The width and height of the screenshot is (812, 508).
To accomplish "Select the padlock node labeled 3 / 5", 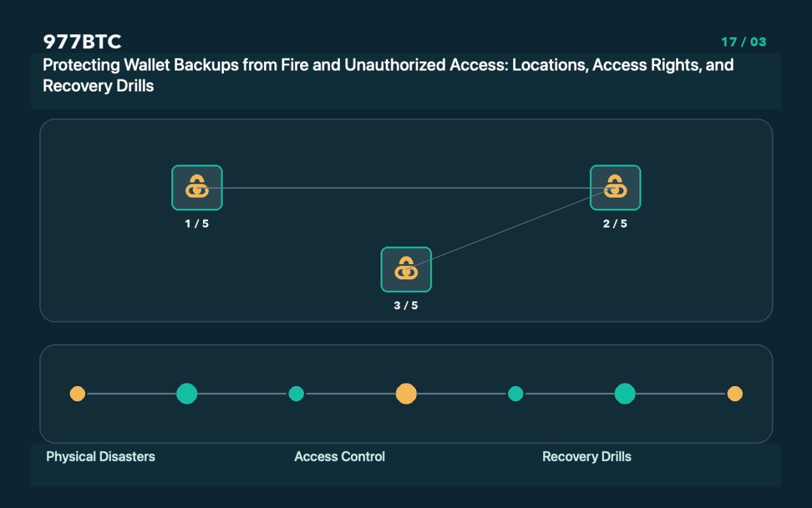I will tap(406, 269).
